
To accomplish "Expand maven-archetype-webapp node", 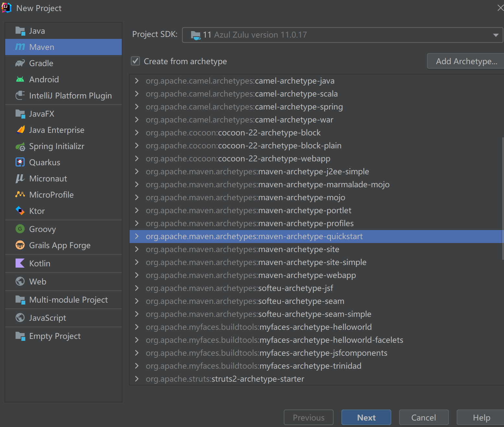I will pyautogui.click(x=137, y=275).
